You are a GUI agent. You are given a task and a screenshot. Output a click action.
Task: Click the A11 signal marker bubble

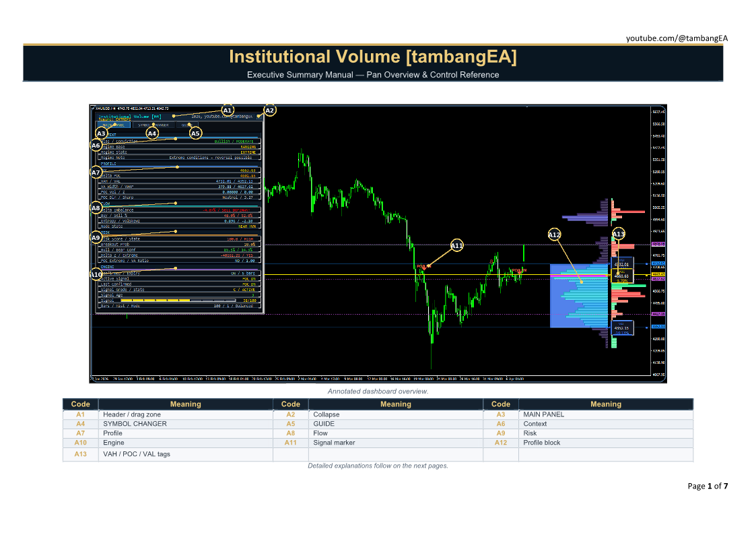pyautogui.click(x=457, y=246)
